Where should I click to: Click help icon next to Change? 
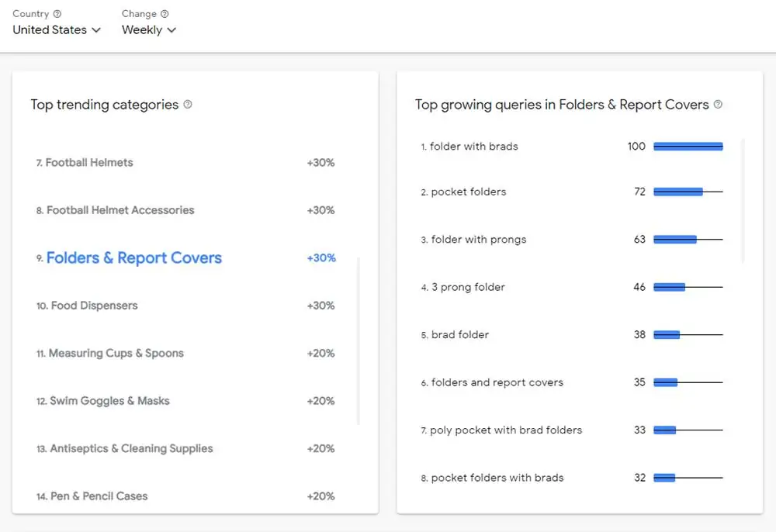(165, 14)
